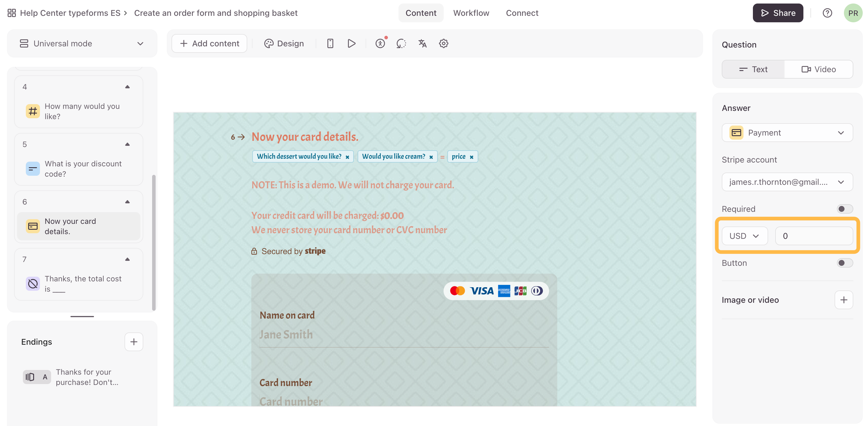Click the price amount input field

tap(814, 236)
